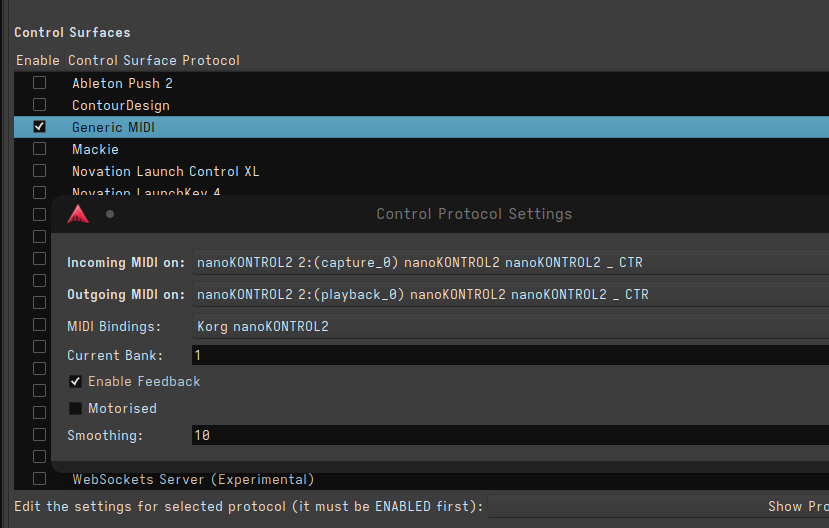The width and height of the screenshot is (829, 528).
Task: Uncheck the Generic MIDI enable checkbox
Action: click(40, 127)
